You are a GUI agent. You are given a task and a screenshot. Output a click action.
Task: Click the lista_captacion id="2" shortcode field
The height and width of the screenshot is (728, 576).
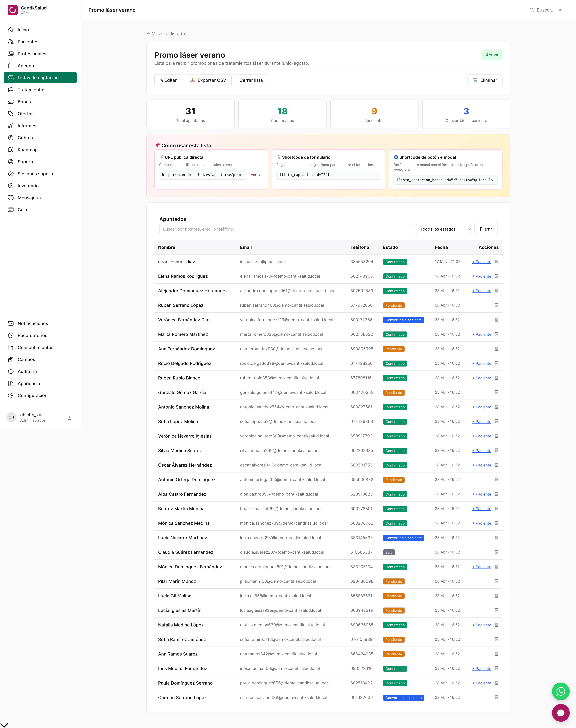[328, 175]
